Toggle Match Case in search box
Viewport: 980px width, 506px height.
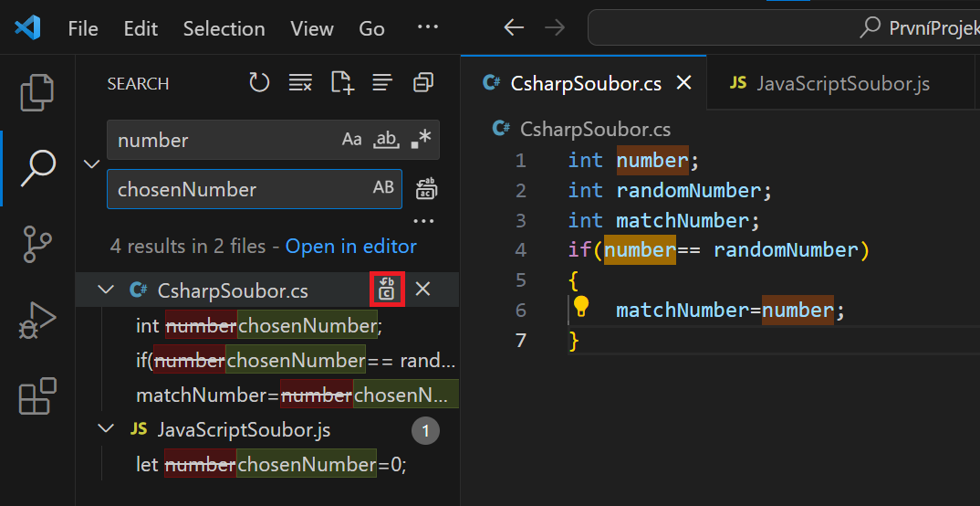[x=352, y=140]
